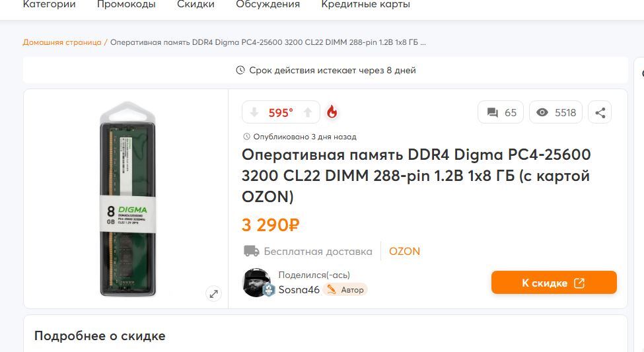
Task: Go to the Промокоды tab
Action: coord(126,5)
